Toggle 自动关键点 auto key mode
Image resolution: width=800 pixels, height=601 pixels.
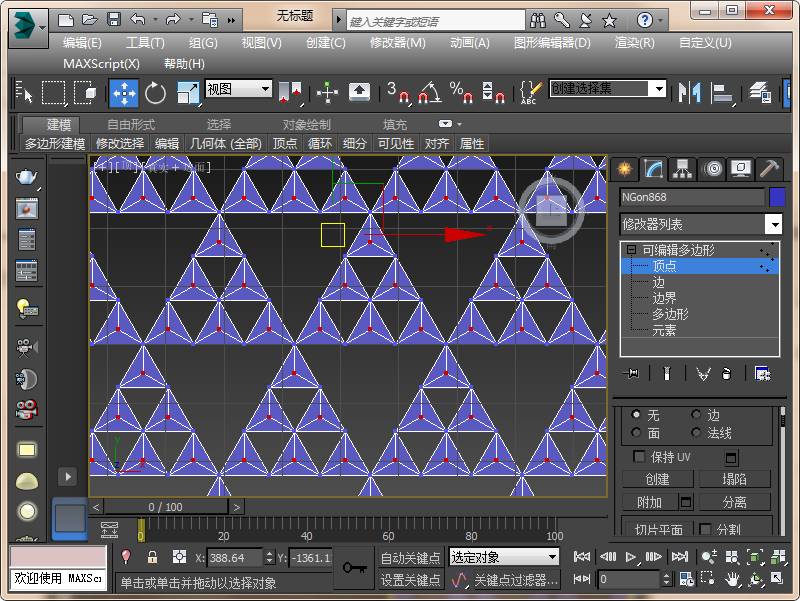tap(410, 558)
